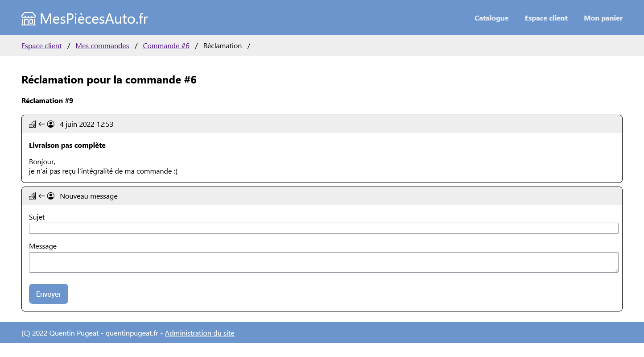Screen dimensions: 644x357
Task: Click the Sujet field label
Action: [x=37, y=217]
